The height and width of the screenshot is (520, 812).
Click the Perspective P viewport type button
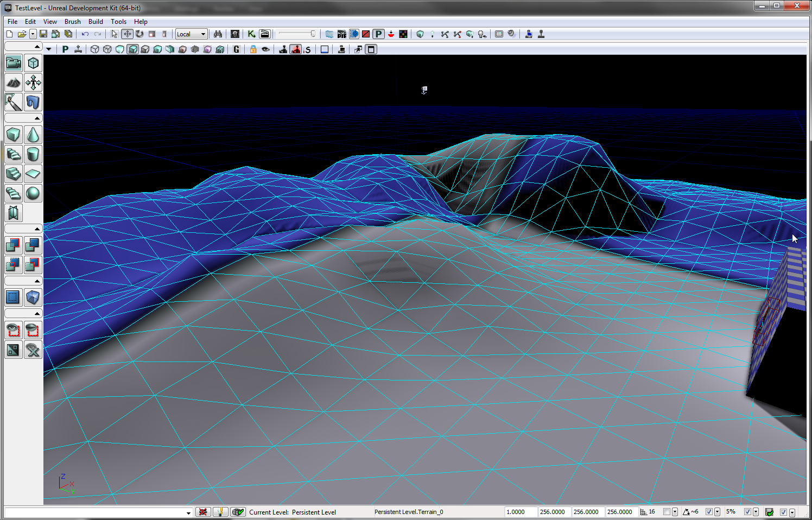coord(65,49)
